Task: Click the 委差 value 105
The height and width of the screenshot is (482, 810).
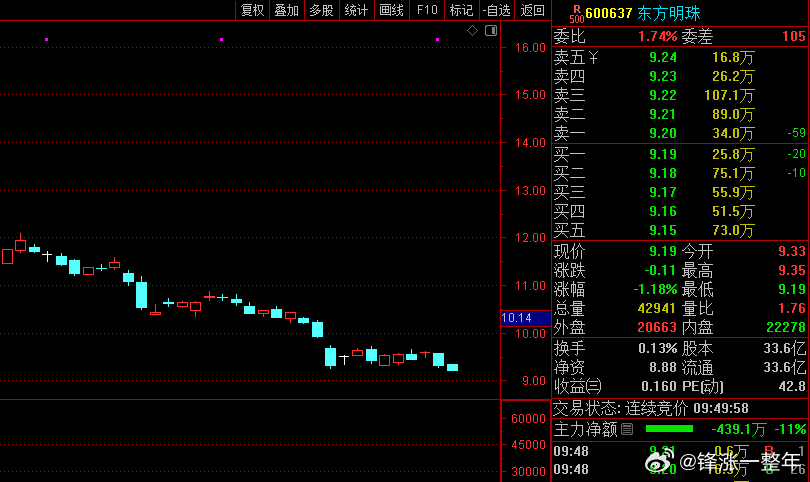Action: click(x=793, y=36)
